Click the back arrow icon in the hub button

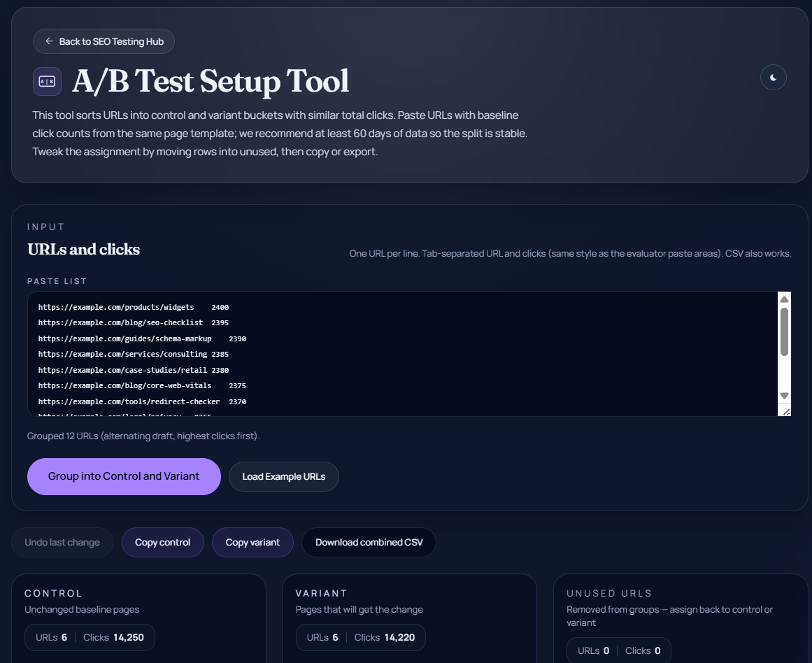(x=49, y=41)
